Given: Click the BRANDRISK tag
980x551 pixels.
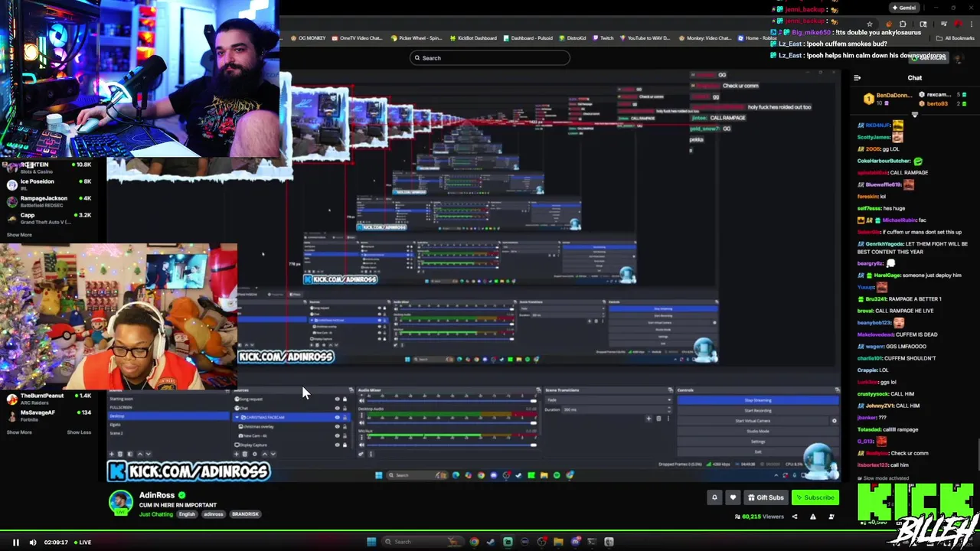Looking at the screenshot, I should [245, 514].
